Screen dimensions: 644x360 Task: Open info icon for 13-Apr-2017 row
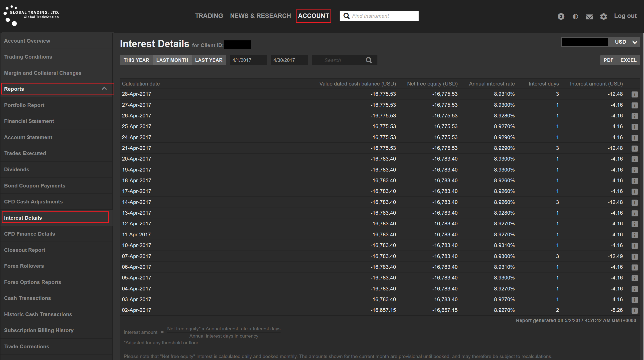click(x=635, y=213)
